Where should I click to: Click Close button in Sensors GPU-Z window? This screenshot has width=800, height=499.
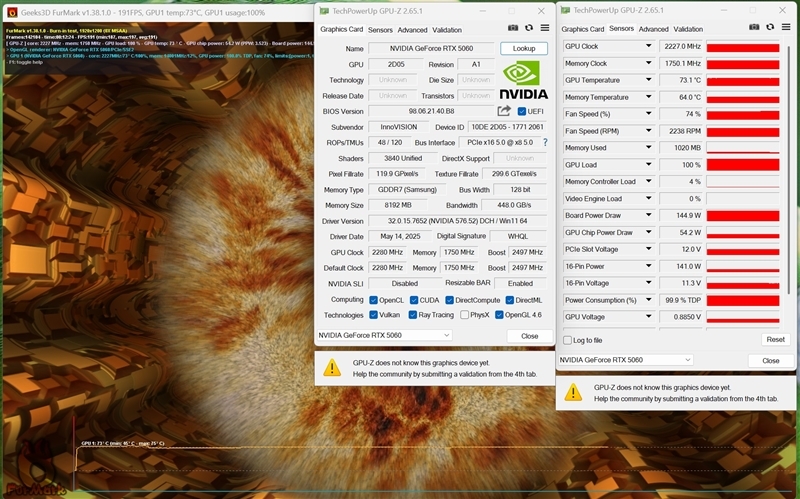coord(770,360)
